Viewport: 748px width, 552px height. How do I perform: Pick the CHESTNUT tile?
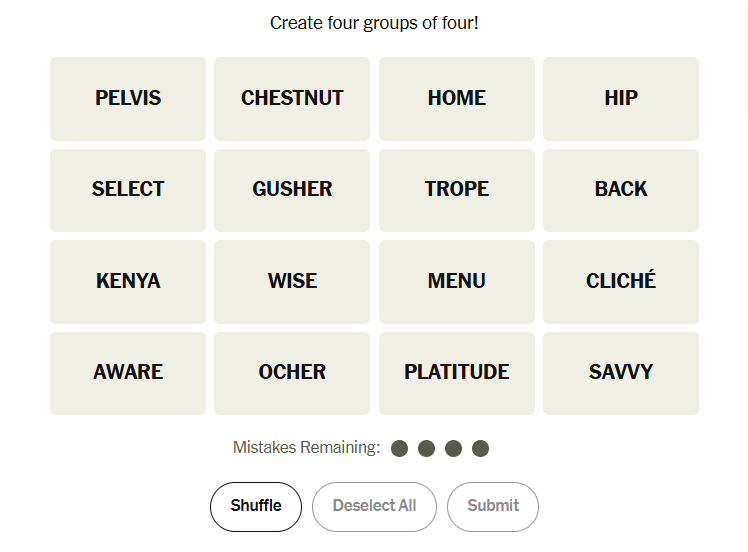(x=292, y=98)
